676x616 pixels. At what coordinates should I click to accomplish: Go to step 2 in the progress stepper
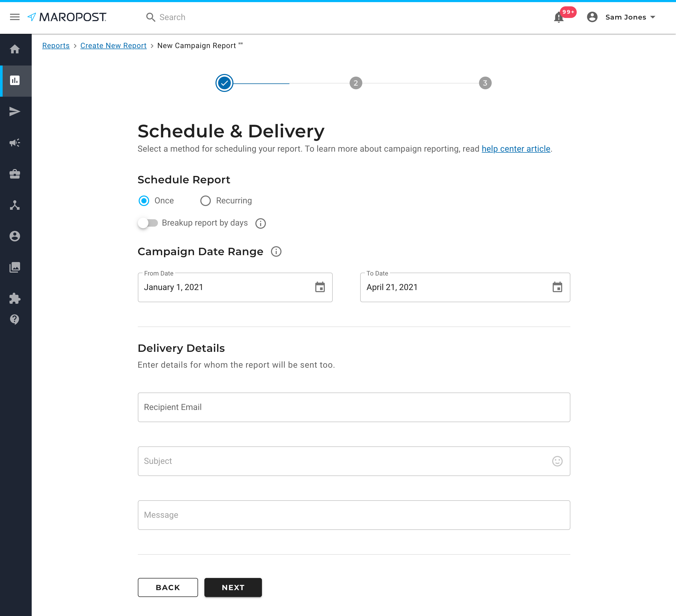point(355,83)
